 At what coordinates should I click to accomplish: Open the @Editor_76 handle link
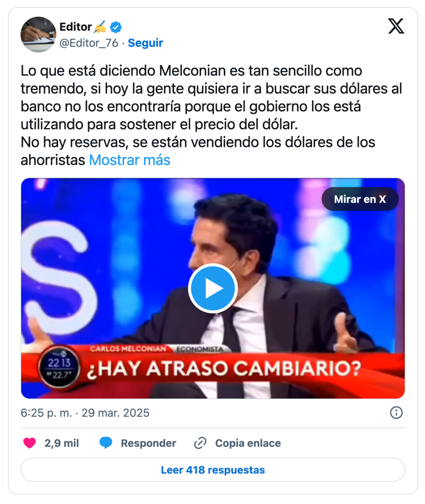click(89, 43)
